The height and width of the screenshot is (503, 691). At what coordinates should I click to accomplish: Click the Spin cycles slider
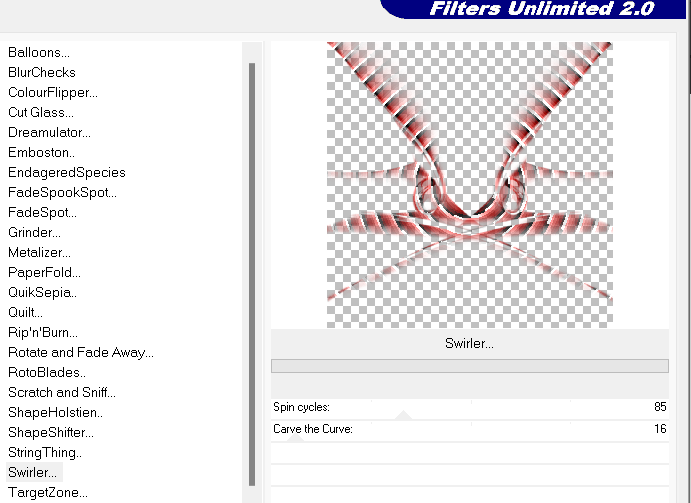click(470, 408)
